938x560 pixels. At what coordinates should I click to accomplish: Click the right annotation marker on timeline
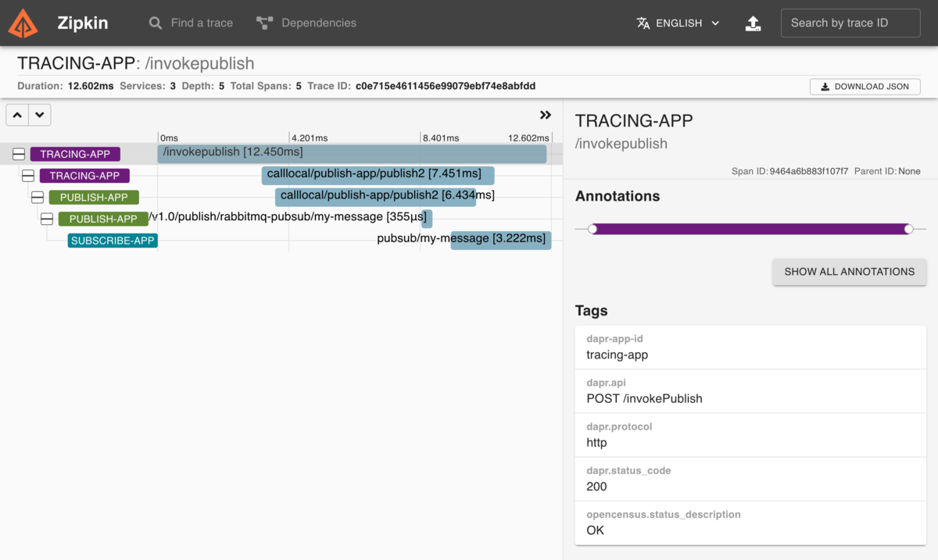coord(908,229)
